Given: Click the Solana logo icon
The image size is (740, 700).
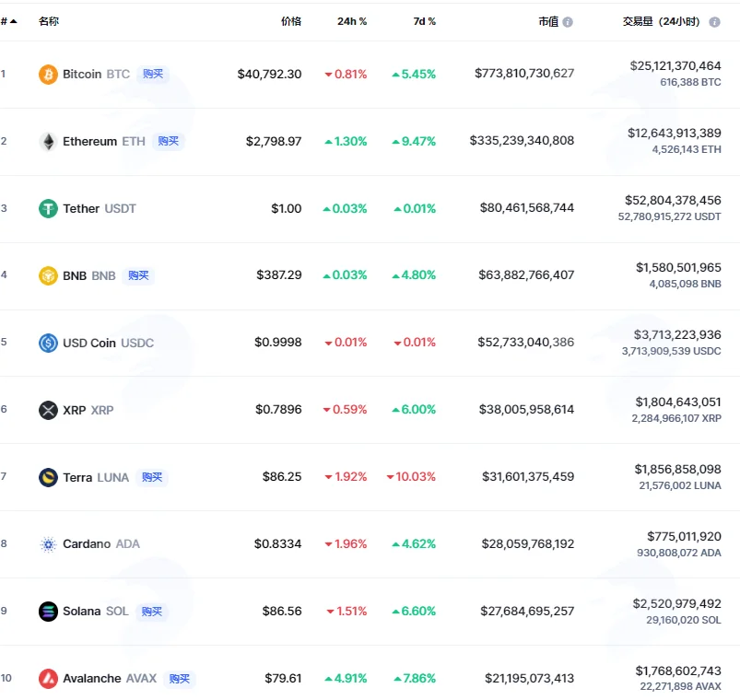Looking at the screenshot, I should click(48, 612).
